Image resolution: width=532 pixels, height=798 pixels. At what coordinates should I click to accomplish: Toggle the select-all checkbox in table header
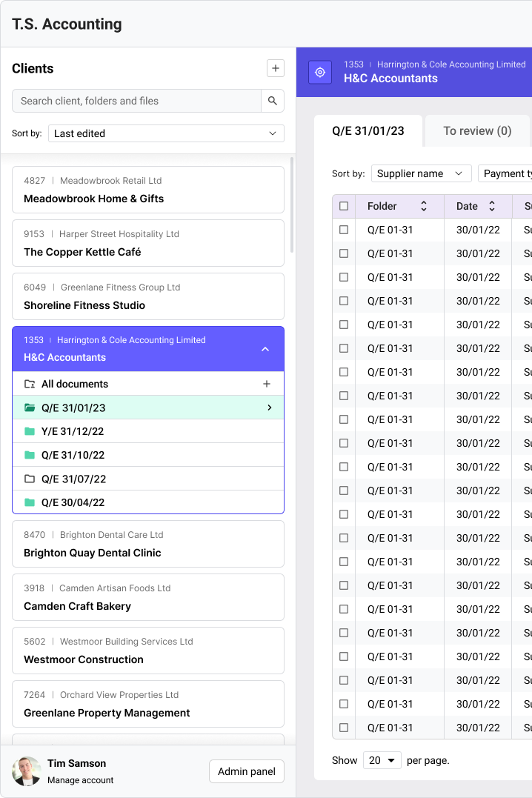tap(344, 206)
